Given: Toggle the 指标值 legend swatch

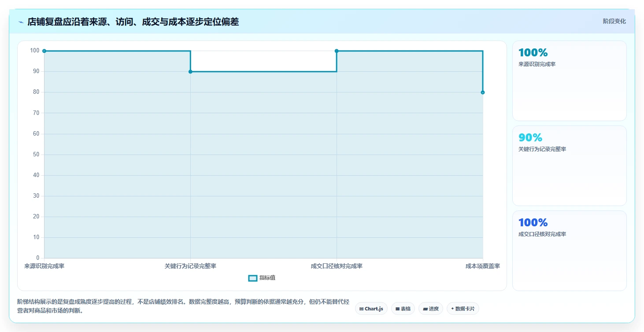Looking at the screenshot, I should click(x=253, y=278).
